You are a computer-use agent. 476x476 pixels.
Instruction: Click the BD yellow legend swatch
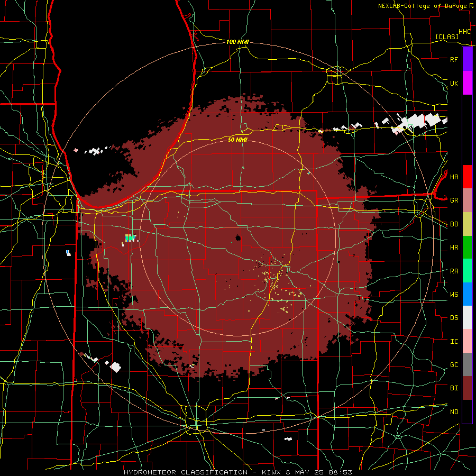[x=467, y=224]
